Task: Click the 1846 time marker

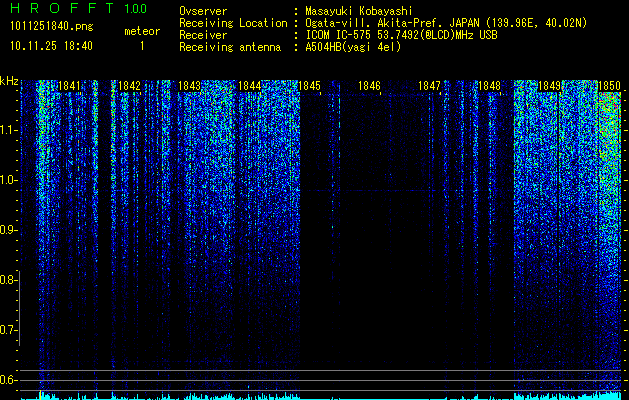Action: tap(369, 86)
